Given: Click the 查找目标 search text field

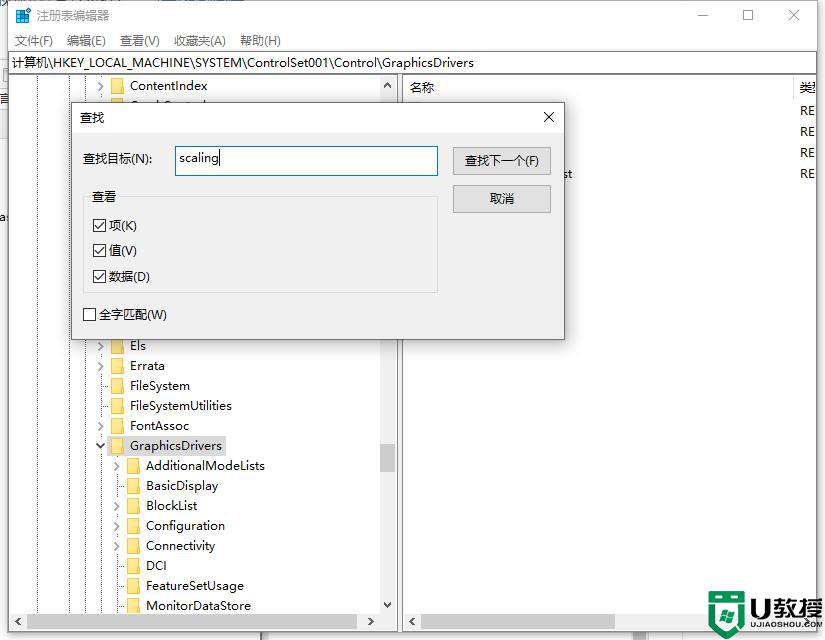Looking at the screenshot, I should 306,160.
